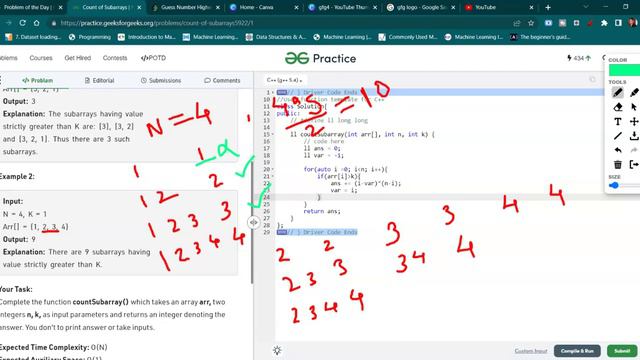Screen dimensions: 640x360
Task: Open Commonly Used M... bookmark
Action: click(x=408, y=37)
